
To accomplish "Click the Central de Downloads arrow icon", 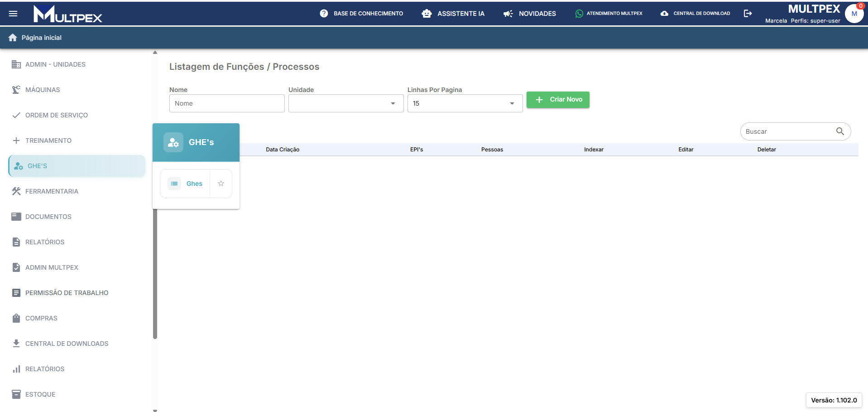I will tap(16, 344).
